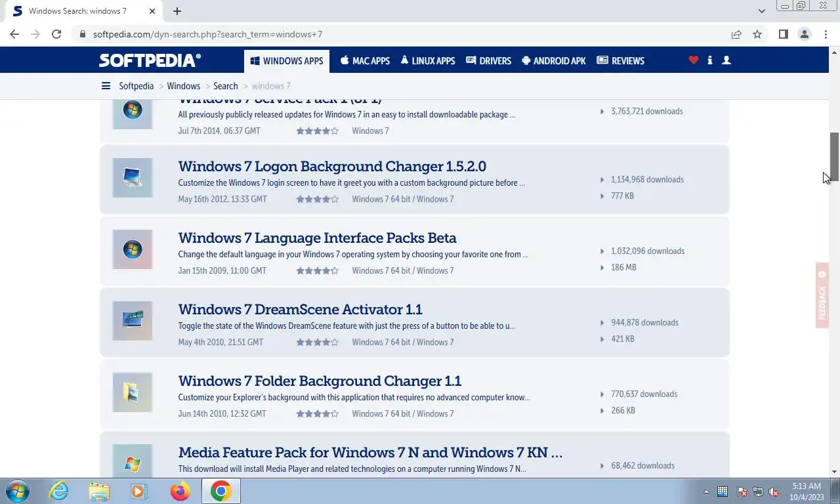The image size is (840, 504).
Task: Click the Feedback side tab
Action: coord(822,295)
